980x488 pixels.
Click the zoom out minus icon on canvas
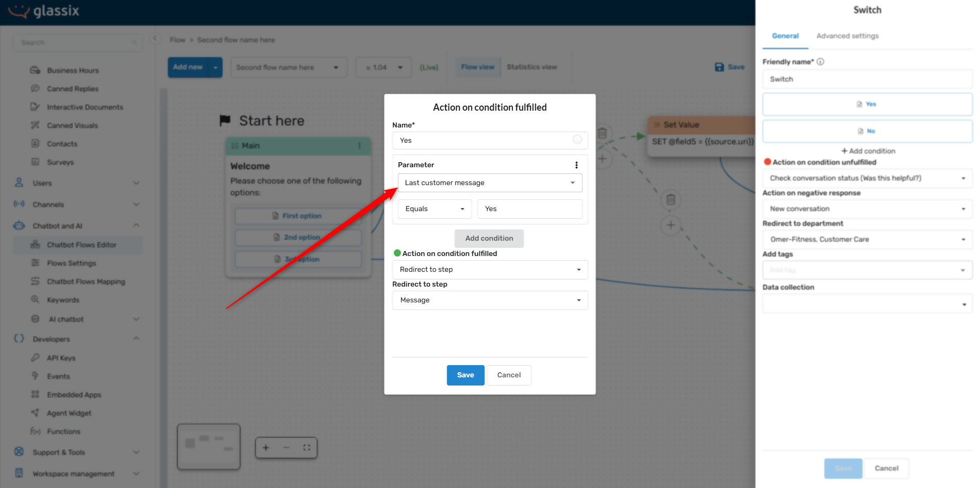pos(286,448)
